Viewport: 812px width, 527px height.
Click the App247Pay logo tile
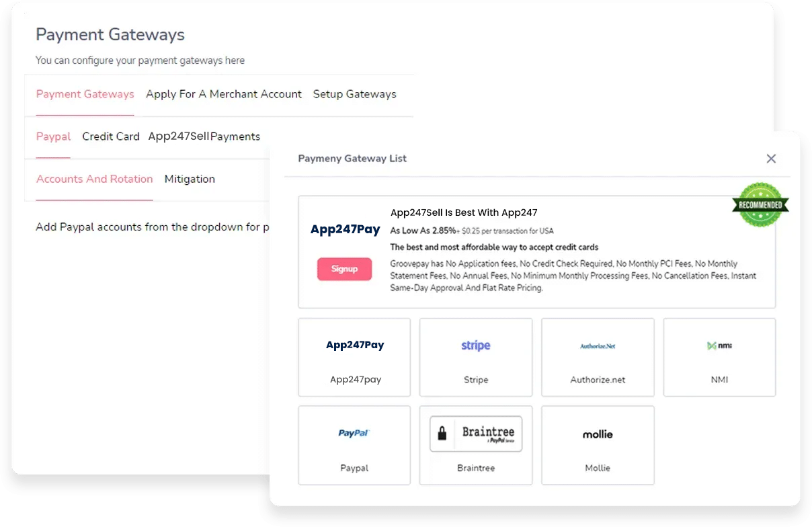pyautogui.click(x=355, y=345)
